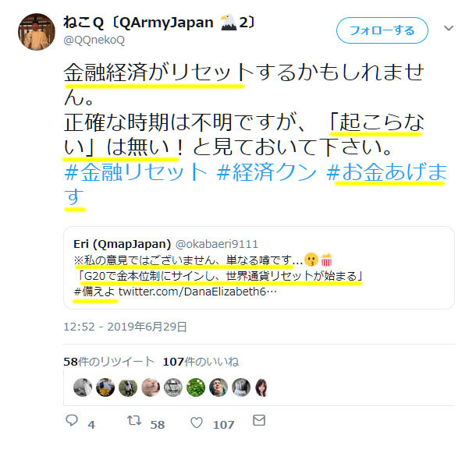Open hashtag #金融リセット
Viewport: 476px width, 449px height.
[136, 172]
